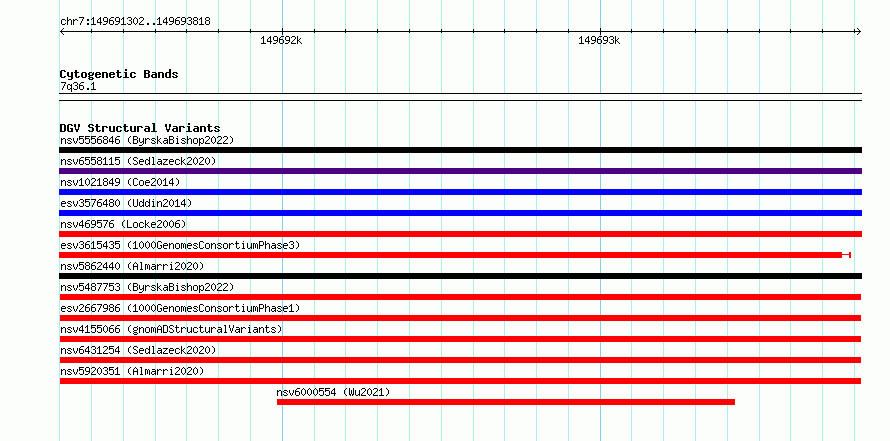Click the left arrow of the ruler
Viewport: 890px width, 441px height.
pos(62,31)
